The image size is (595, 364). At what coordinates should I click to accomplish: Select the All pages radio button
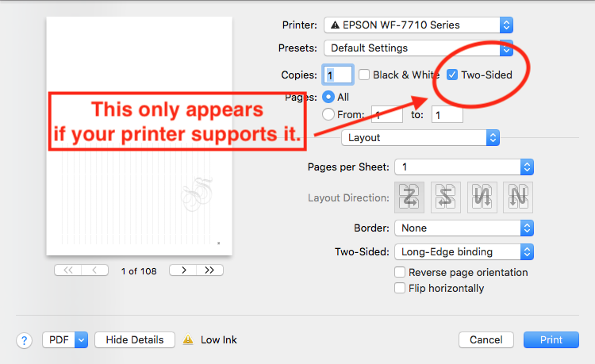pos(328,97)
